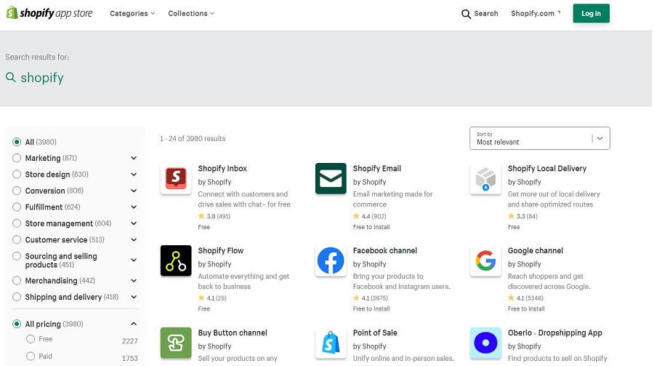Open the Oberlo Dropshipping App icon
654x366 pixels.
point(485,343)
